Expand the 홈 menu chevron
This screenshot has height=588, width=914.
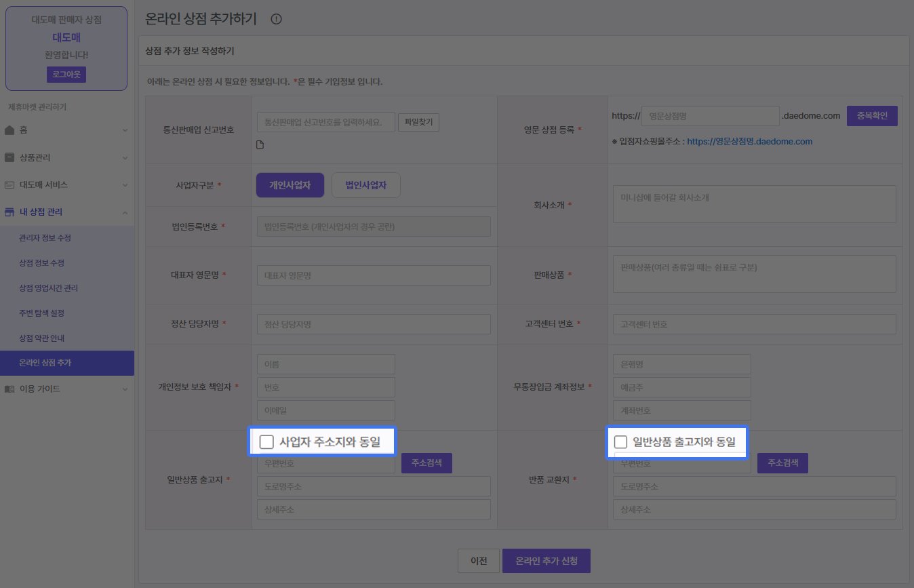click(x=125, y=130)
